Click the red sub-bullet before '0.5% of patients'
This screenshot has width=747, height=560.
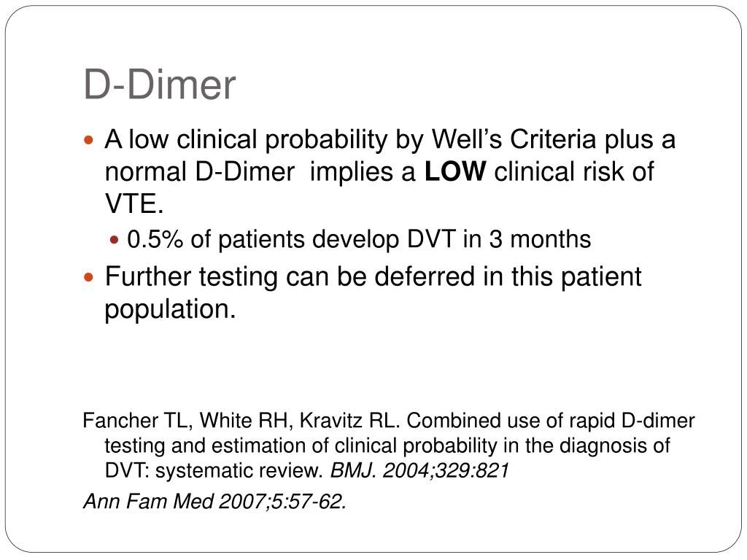pos(115,239)
